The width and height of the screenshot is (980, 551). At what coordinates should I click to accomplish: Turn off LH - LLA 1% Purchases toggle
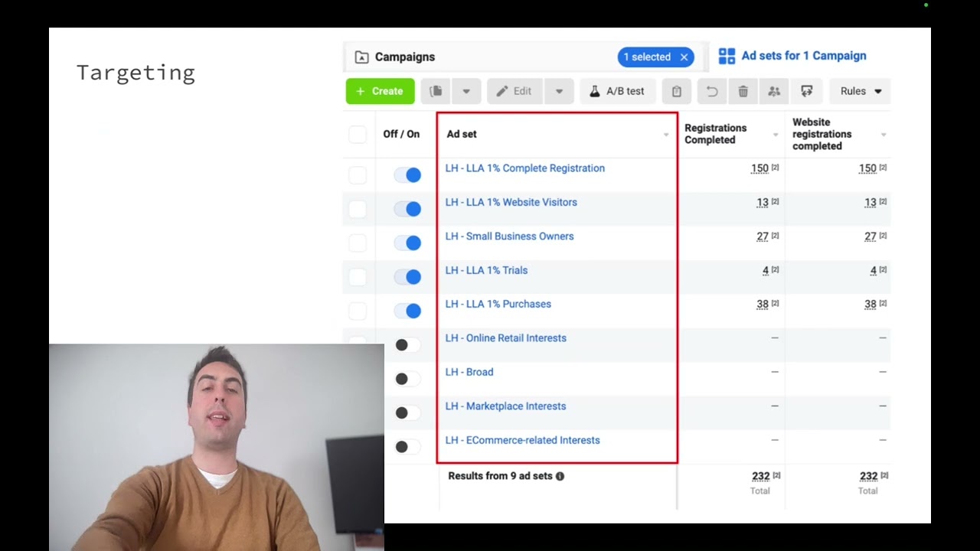pos(407,311)
